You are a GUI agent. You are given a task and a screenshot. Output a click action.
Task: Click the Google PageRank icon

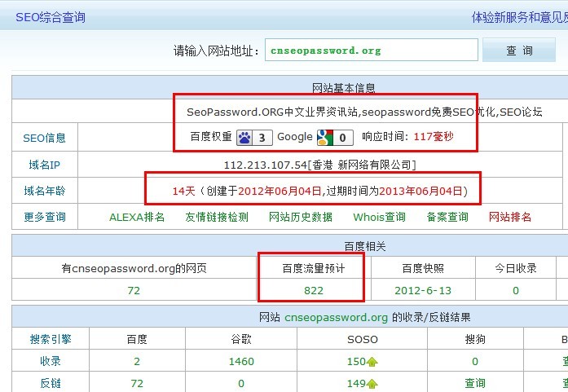click(325, 138)
